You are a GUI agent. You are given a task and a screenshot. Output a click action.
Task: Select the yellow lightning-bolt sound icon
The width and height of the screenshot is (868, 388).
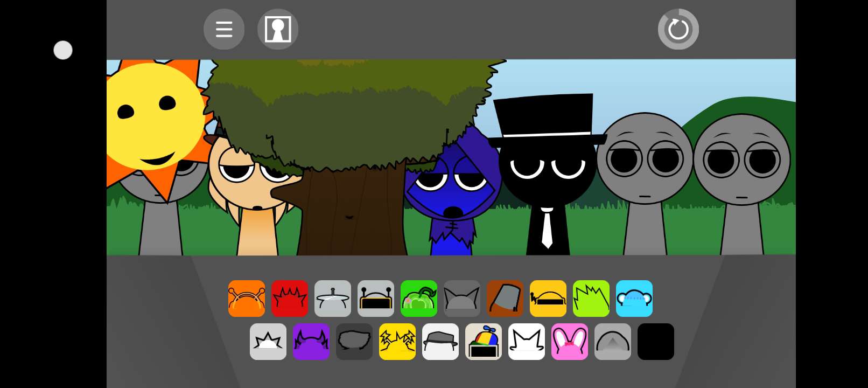(397, 342)
